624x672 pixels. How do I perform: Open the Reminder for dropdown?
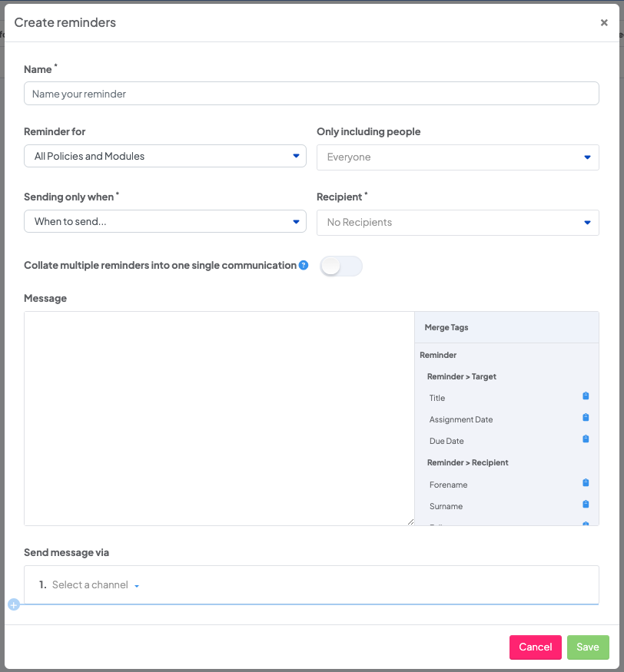tap(165, 156)
